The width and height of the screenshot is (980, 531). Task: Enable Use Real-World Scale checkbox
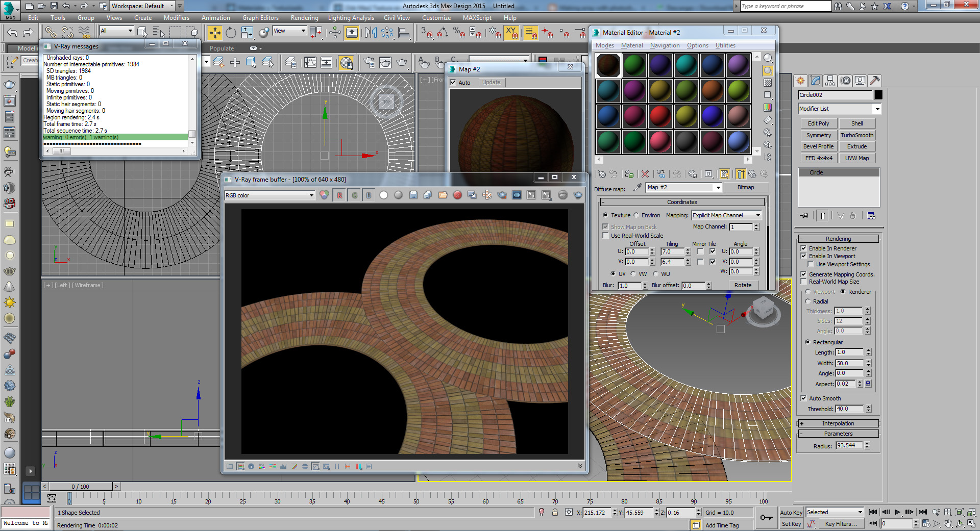[605, 236]
